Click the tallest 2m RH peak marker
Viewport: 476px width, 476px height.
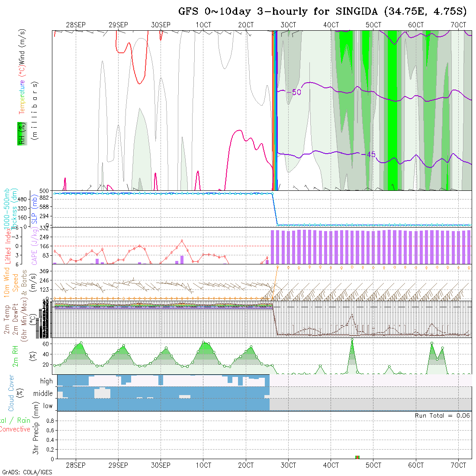point(352,340)
